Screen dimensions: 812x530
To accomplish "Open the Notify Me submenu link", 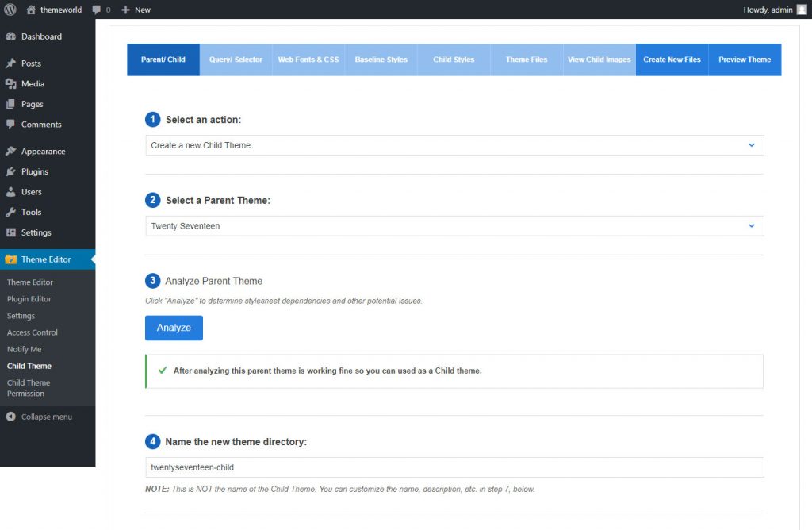I will point(24,349).
